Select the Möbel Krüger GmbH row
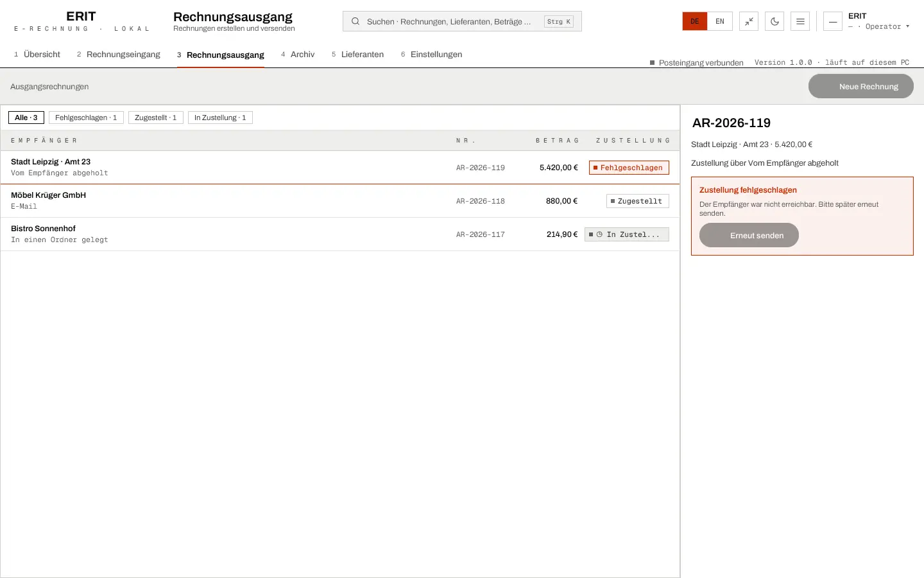This screenshot has width=924, height=578. point(340,201)
